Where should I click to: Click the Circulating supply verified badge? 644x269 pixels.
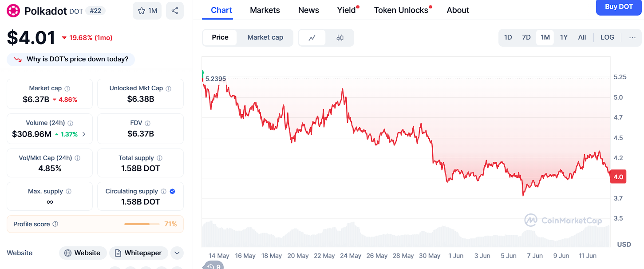click(x=173, y=191)
